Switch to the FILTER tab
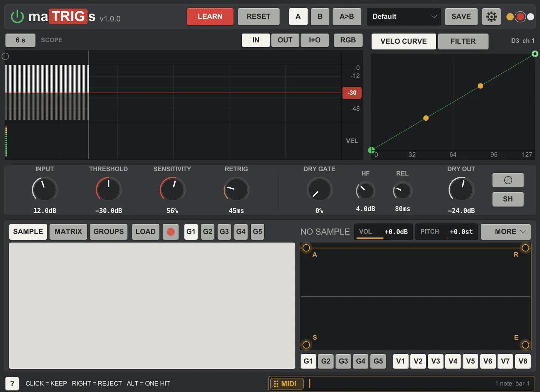This screenshot has height=392, width=540. [463, 41]
